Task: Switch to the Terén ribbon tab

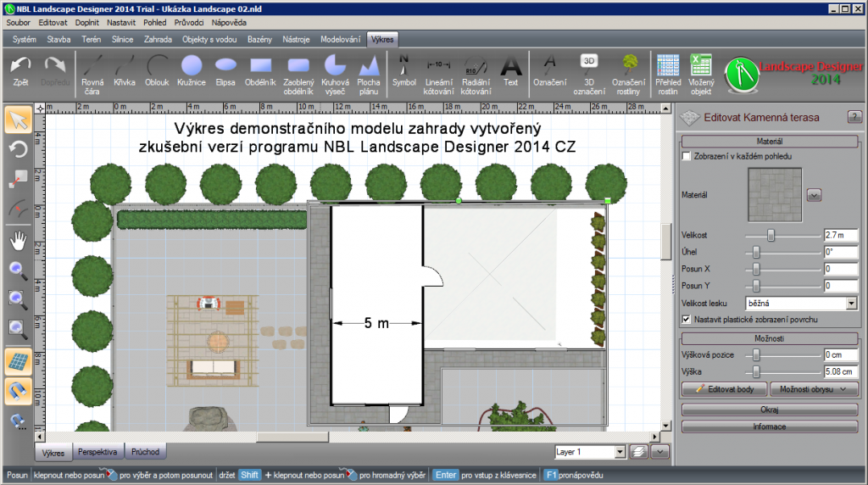Action: [92, 39]
